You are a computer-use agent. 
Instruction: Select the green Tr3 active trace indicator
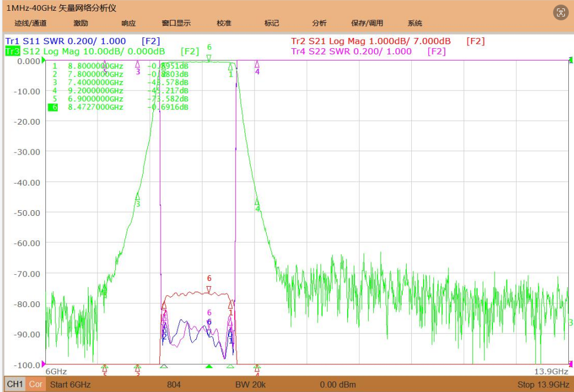point(12,51)
